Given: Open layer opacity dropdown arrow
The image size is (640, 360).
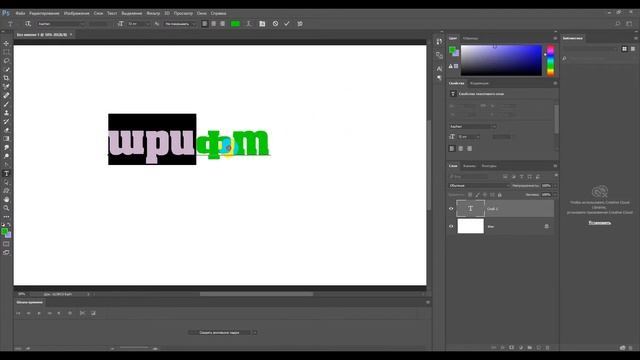Looking at the screenshot, I should (555, 186).
